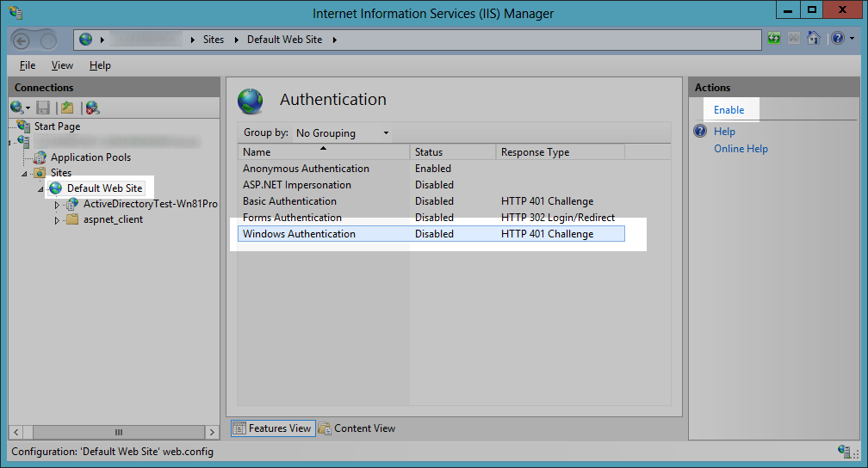Image resolution: width=868 pixels, height=468 pixels.
Task: Select ActiveDirectoryTest-Wn81Pro application
Action: click(x=150, y=204)
